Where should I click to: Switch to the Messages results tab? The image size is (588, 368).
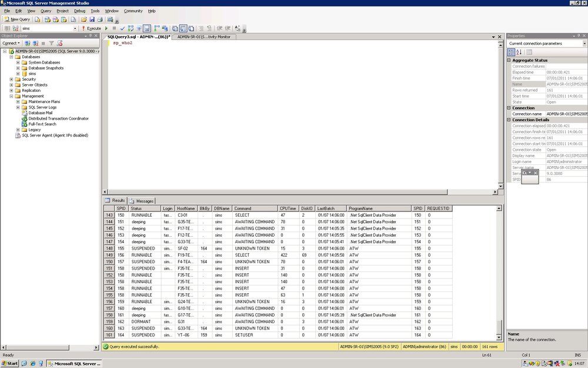click(x=142, y=201)
